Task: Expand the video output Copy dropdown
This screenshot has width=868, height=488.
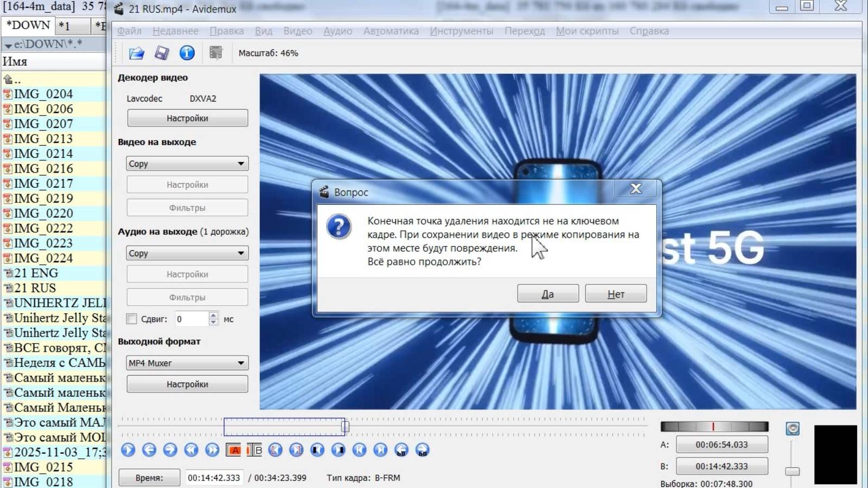Action: click(x=187, y=164)
